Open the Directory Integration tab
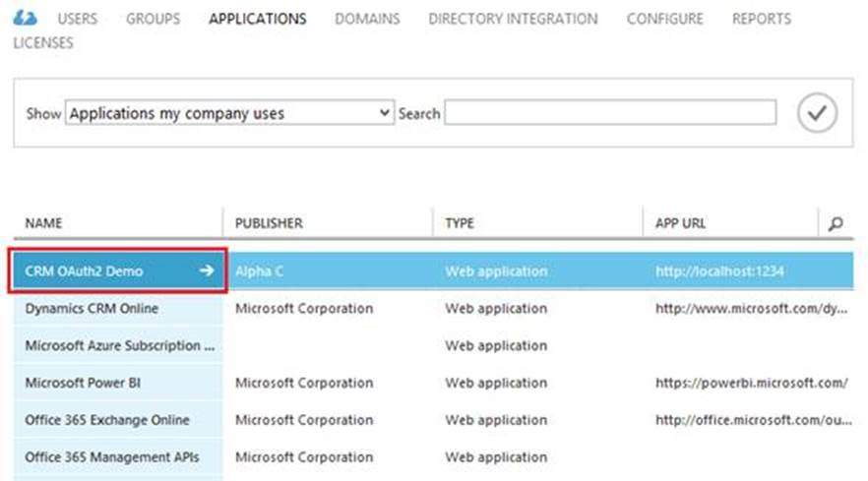 [x=512, y=19]
